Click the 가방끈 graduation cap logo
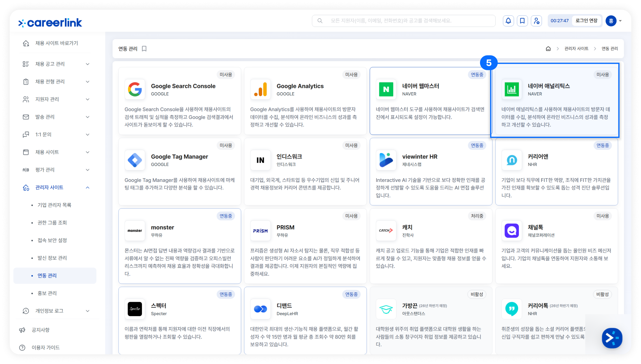This screenshot has width=641, height=364. (x=386, y=309)
